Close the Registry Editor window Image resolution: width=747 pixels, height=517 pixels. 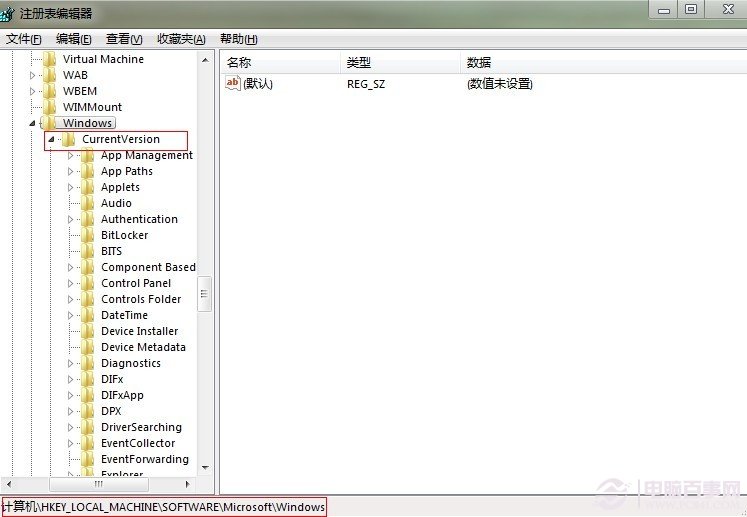click(727, 10)
